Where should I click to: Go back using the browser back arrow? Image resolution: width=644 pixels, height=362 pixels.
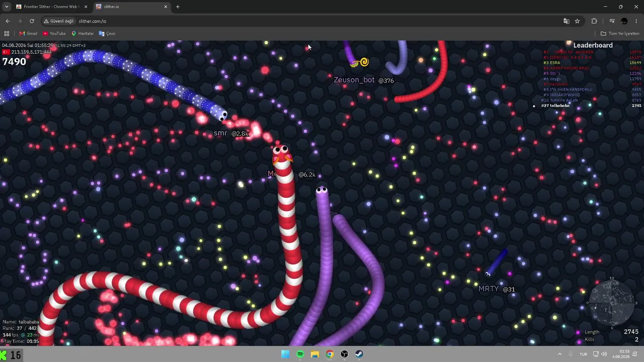point(8,21)
